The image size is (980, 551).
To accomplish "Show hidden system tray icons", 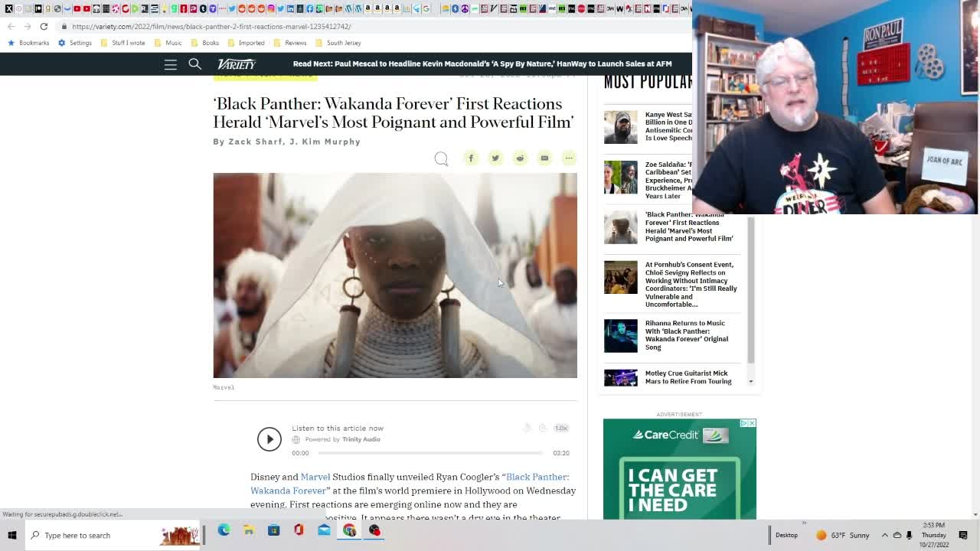I will coord(885,536).
